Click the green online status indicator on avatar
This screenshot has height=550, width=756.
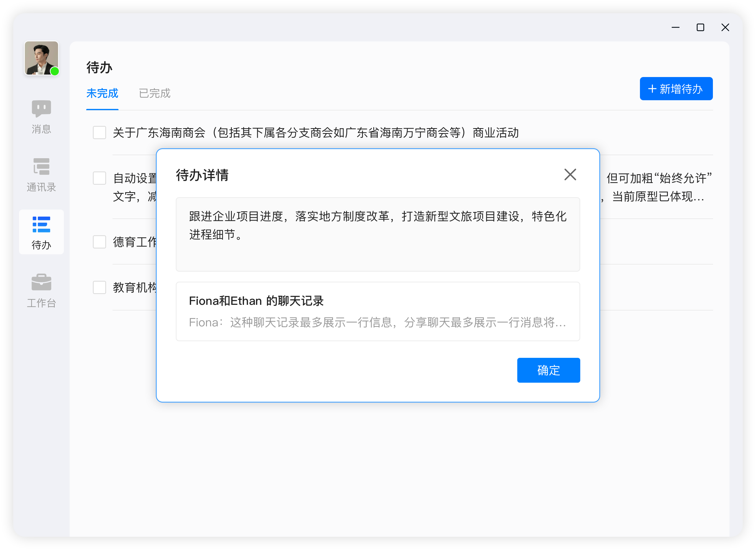[x=55, y=71]
